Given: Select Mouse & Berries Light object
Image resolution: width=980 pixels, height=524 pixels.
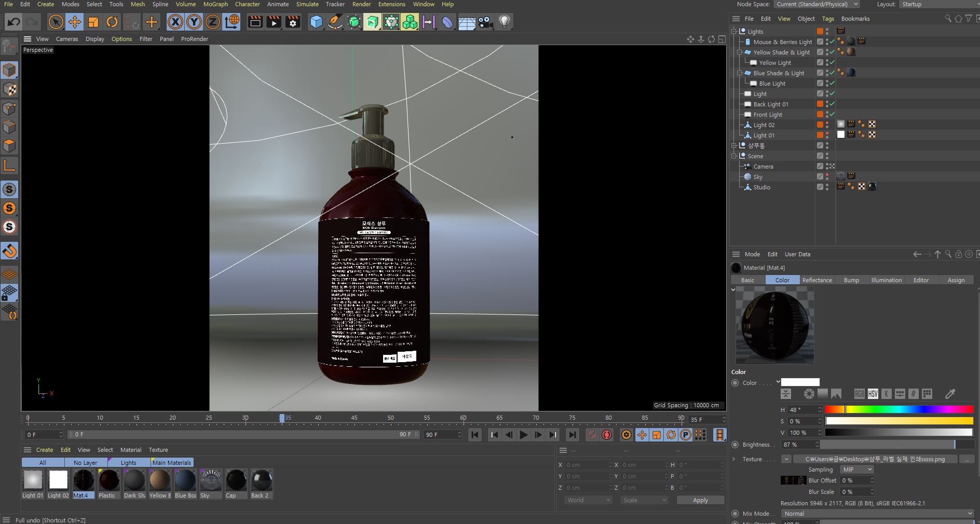Looking at the screenshot, I should point(783,42).
